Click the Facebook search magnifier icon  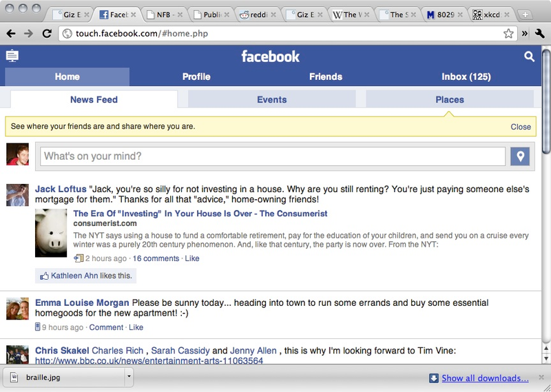(529, 56)
